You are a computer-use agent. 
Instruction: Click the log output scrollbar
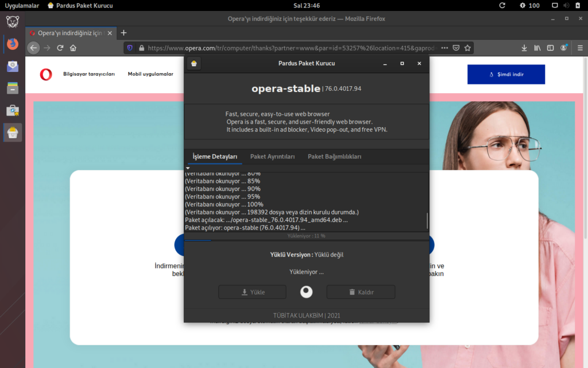coord(427,220)
